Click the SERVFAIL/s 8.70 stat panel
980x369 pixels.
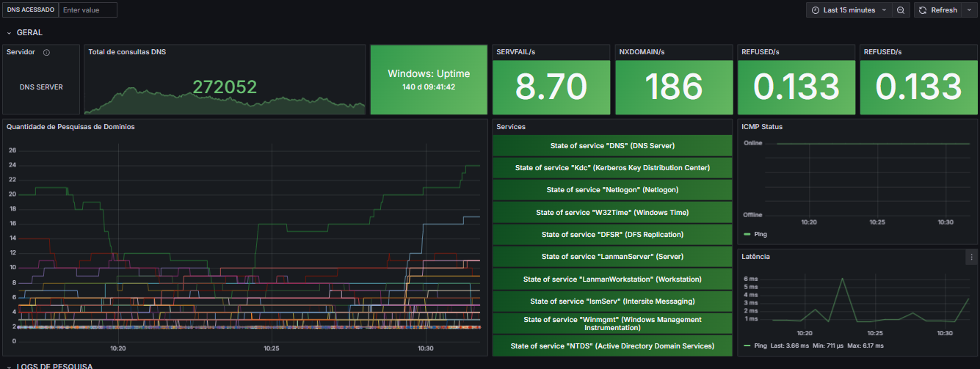pyautogui.click(x=551, y=80)
